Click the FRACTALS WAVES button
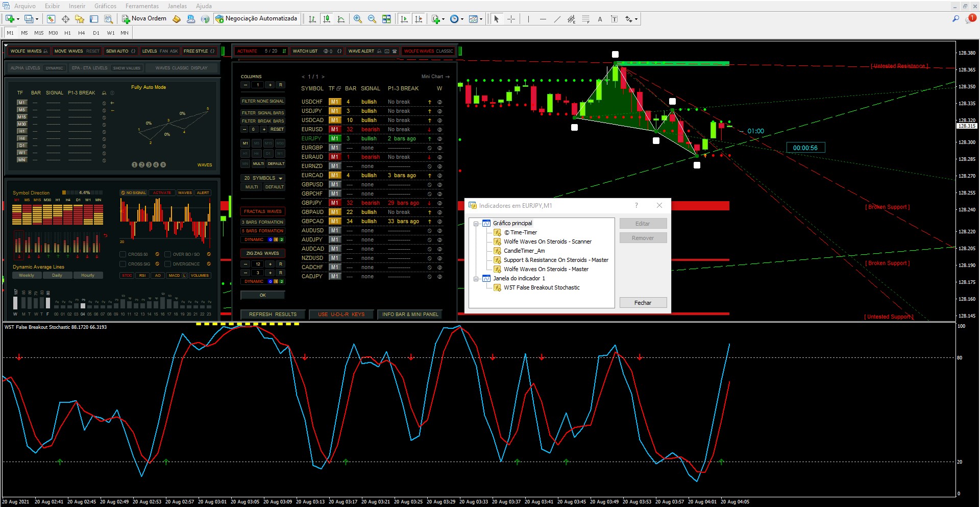 pos(263,211)
